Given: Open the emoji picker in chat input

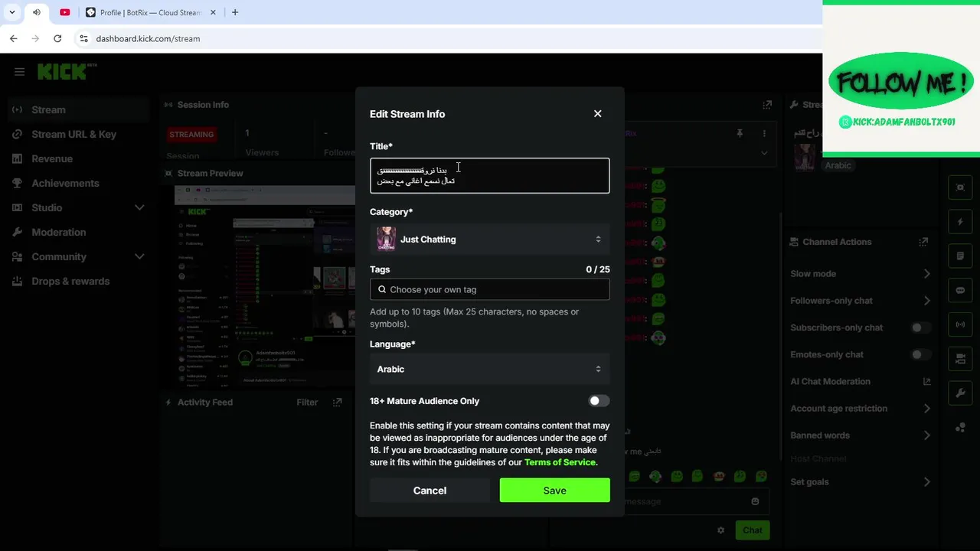Looking at the screenshot, I should tap(755, 501).
